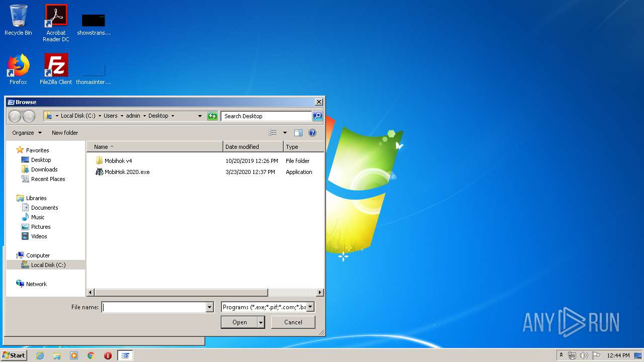Image resolution: width=644 pixels, height=362 pixels.
Task: Click the horizontal scrollbar thumb
Action: pos(181,292)
